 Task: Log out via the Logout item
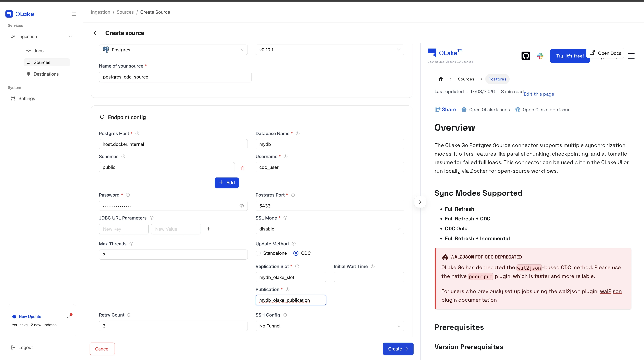tap(22, 348)
